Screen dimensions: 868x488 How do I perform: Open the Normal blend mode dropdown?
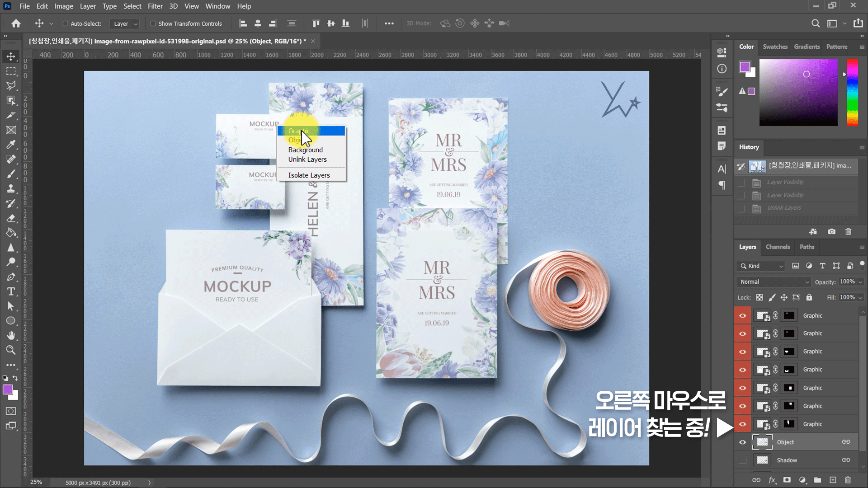pos(774,282)
